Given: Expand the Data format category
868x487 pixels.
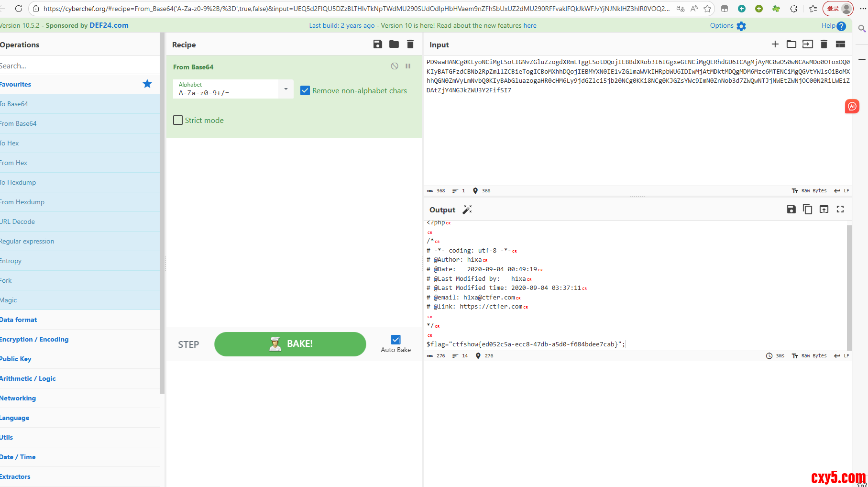Looking at the screenshot, I should click(19, 320).
